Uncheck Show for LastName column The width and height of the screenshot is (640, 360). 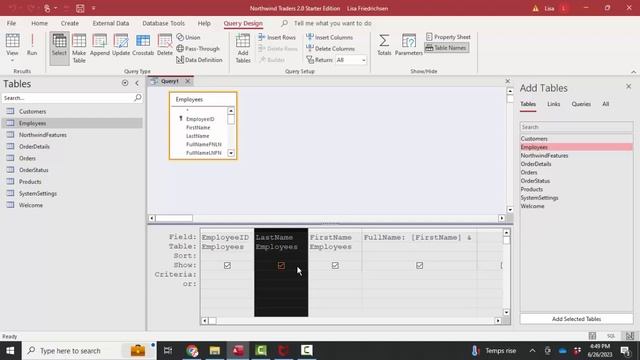click(x=281, y=265)
